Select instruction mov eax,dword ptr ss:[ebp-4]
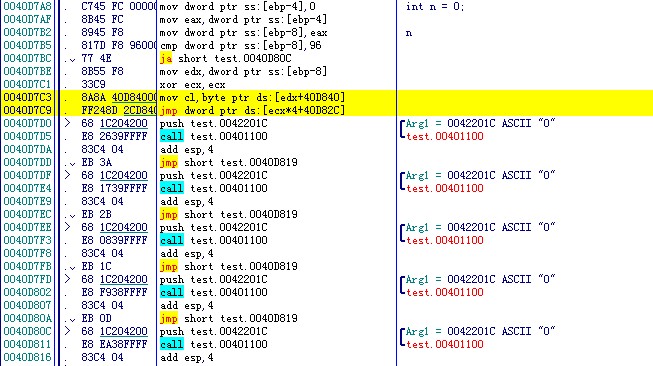The height and width of the screenshot is (366, 653). pos(244,20)
